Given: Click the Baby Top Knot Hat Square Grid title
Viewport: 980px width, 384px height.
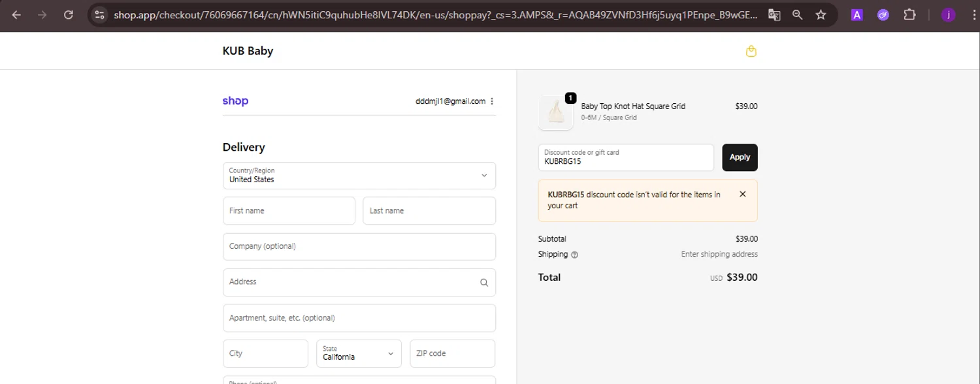Looking at the screenshot, I should 633,106.
